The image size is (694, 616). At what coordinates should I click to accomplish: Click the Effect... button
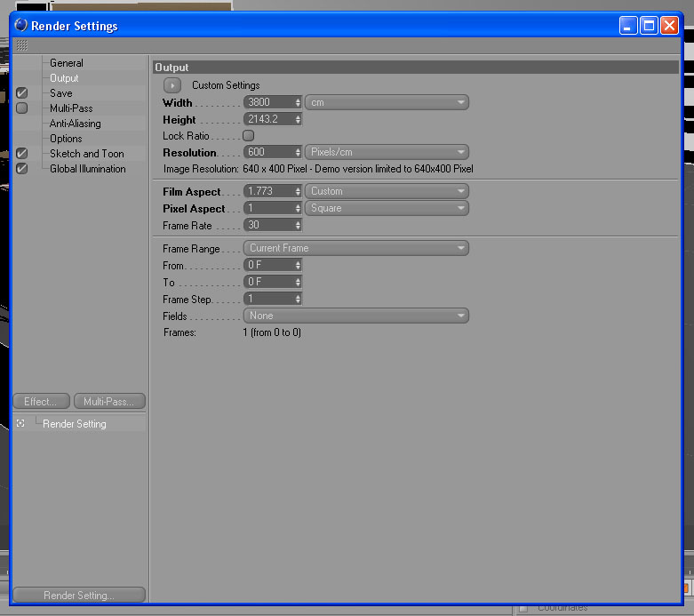[41, 401]
